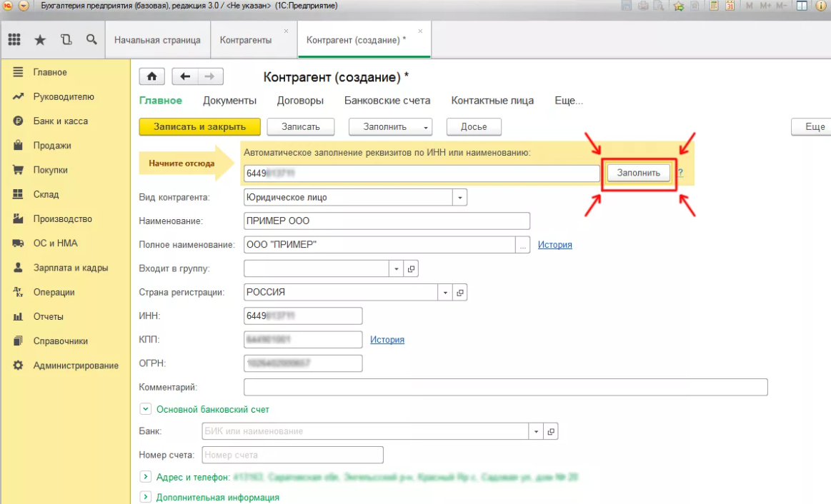Switch to Контрагенты tab
Screen dimensions: 831x504
pyautogui.click(x=246, y=40)
